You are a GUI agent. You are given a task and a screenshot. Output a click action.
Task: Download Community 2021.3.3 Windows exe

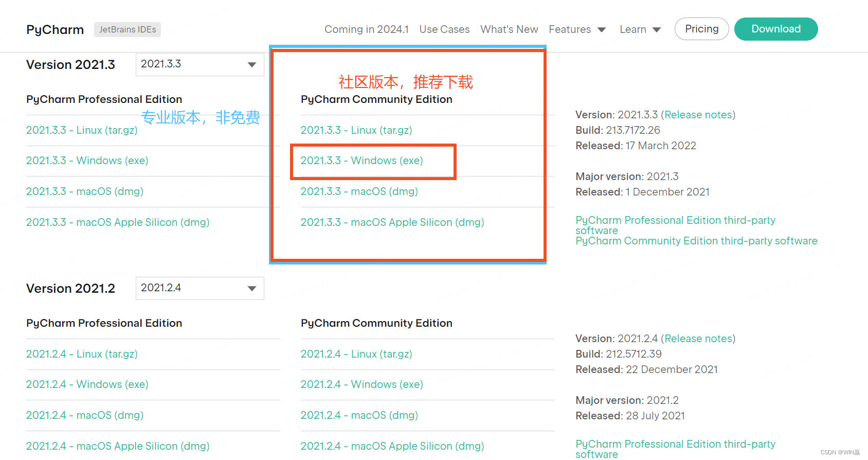point(362,161)
